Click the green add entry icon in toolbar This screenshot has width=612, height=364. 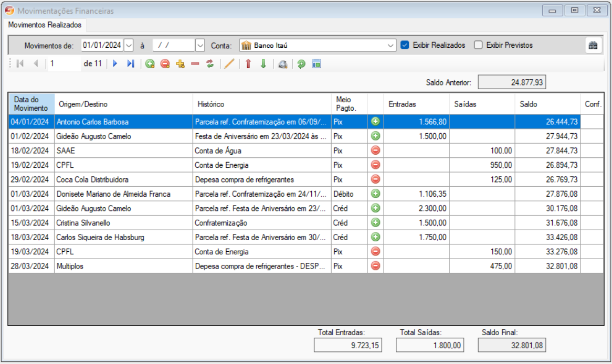click(x=150, y=64)
